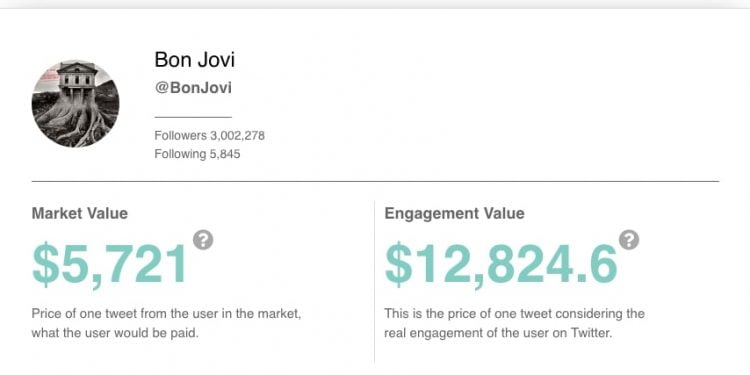Click the 'Price of one tweet from the user' description
The image size is (750, 375).
(x=166, y=323)
